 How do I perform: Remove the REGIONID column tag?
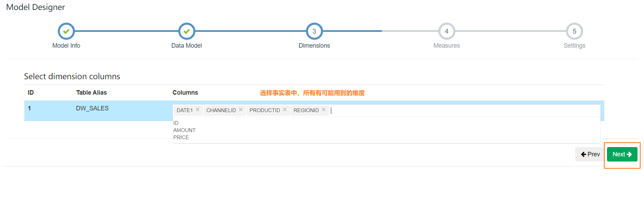[323, 110]
